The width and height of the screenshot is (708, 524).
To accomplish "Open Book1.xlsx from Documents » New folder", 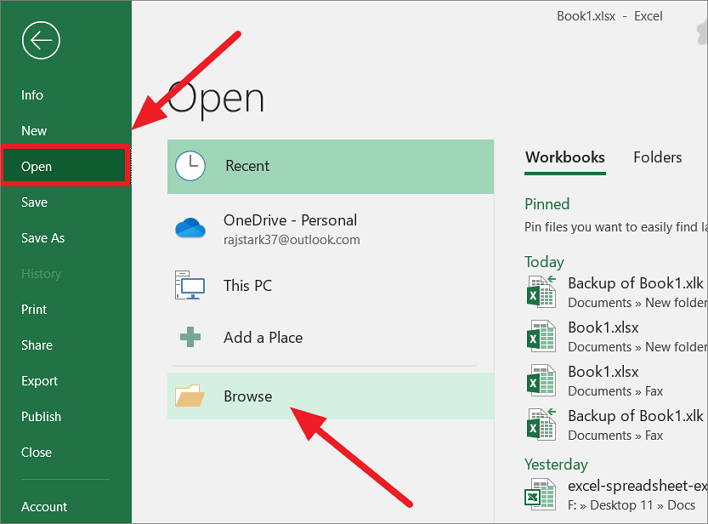I will click(x=616, y=336).
